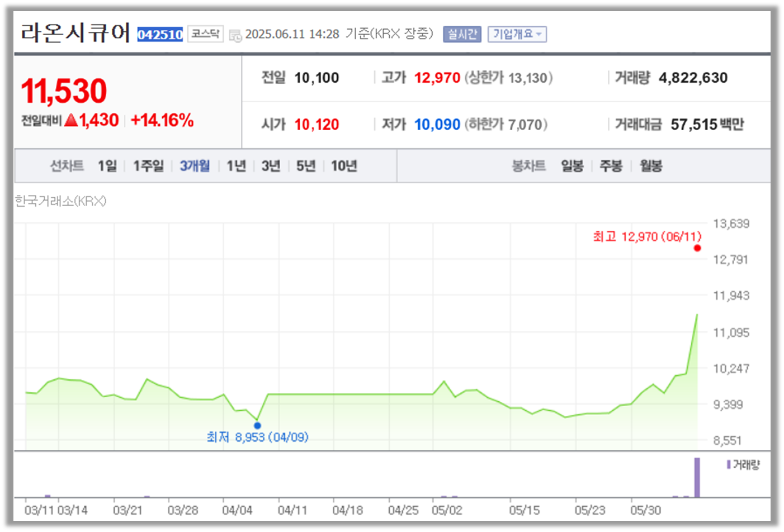Click the 한국거래소(KRX) label
This screenshot has height=532, width=784.
click(60, 201)
